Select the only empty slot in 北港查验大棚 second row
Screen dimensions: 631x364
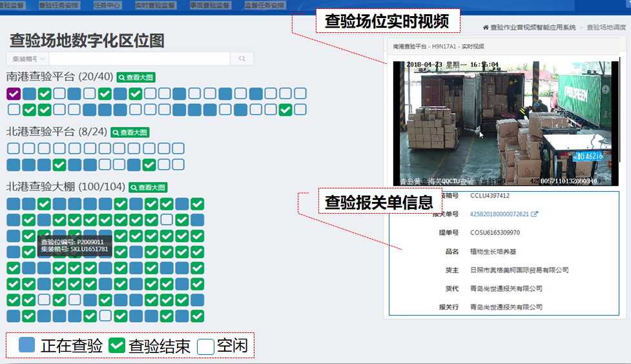point(167,219)
